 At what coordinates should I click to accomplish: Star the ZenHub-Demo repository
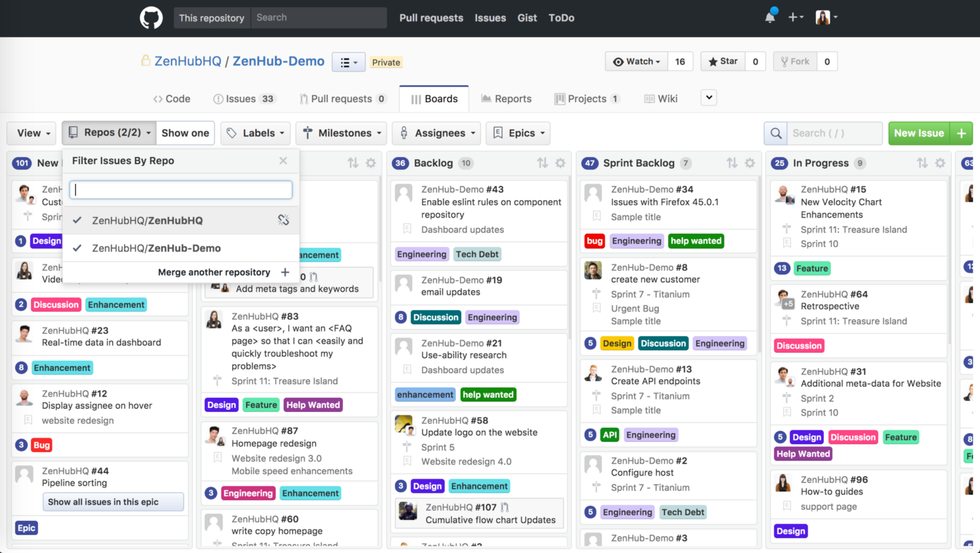pyautogui.click(x=723, y=61)
